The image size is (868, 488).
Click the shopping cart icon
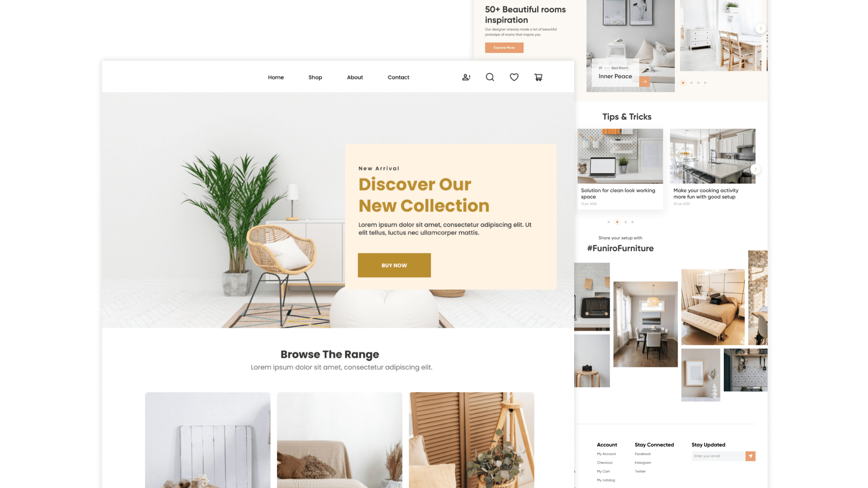[x=538, y=77]
